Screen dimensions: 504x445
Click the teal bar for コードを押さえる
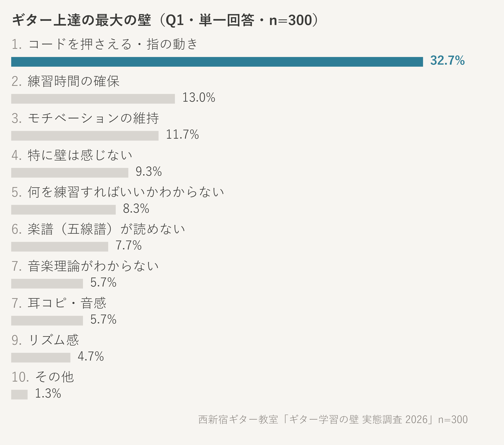pos(217,62)
